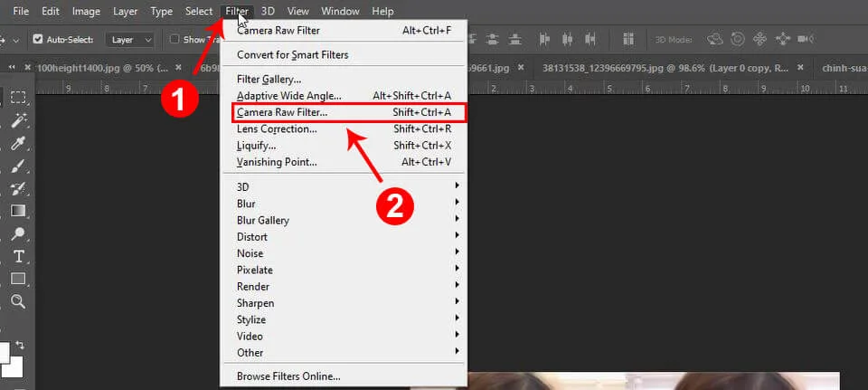This screenshot has width=868, height=390.
Task: Expand the Blur submenu
Action: [344, 204]
